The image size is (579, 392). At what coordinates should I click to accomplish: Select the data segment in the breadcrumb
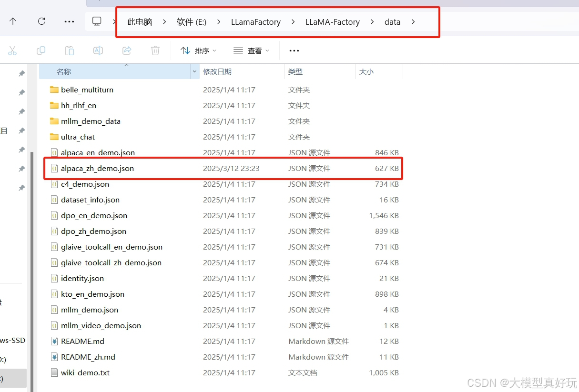click(393, 22)
